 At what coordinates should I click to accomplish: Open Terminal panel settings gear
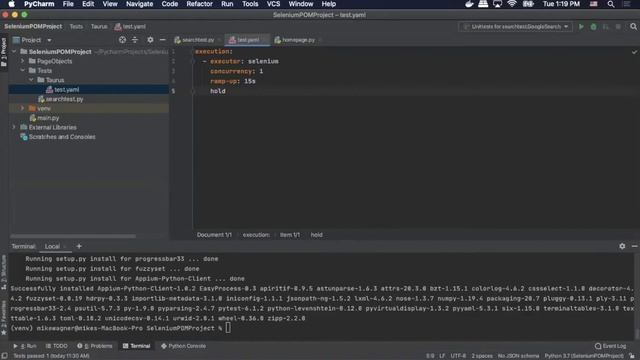click(x=622, y=246)
